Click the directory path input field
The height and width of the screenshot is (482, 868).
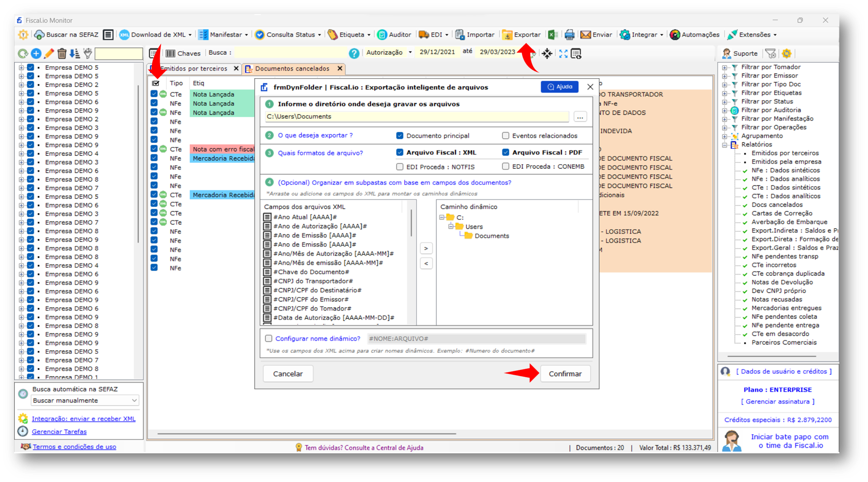click(x=417, y=117)
